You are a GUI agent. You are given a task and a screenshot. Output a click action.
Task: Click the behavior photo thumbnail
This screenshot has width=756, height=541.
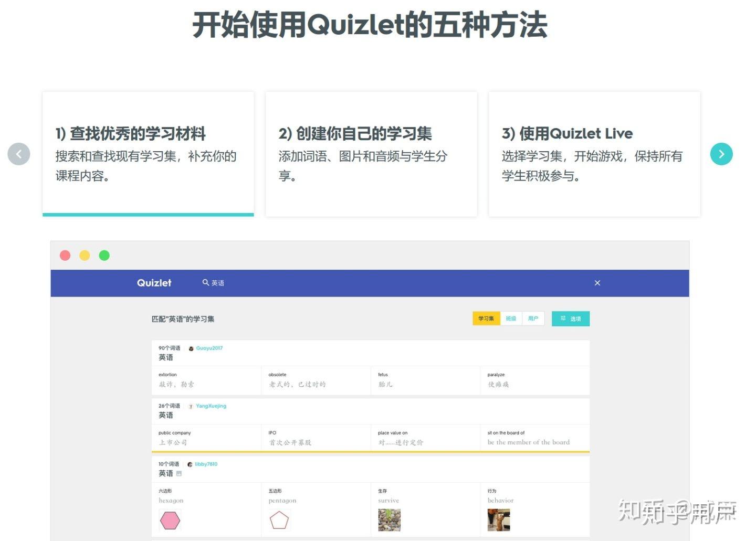[499, 520]
